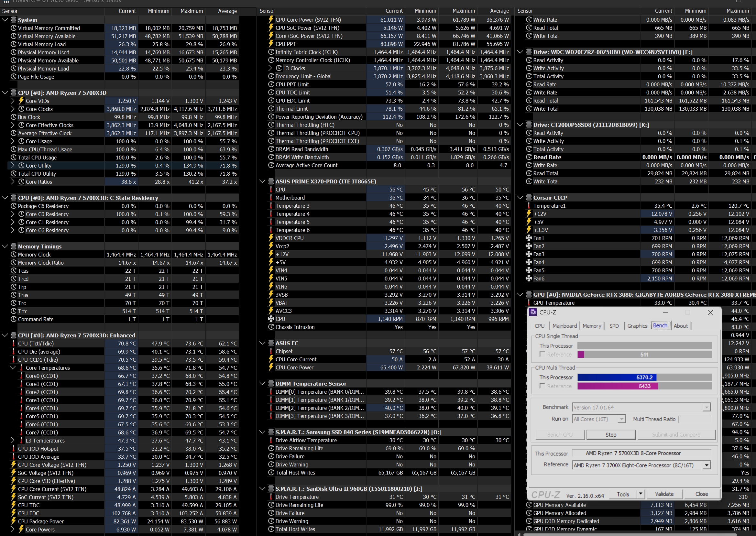This screenshot has width=756, height=536.
Task: Click the Validate button in CPU-Z
Action: pyautogui.click(x=664, y=494)
